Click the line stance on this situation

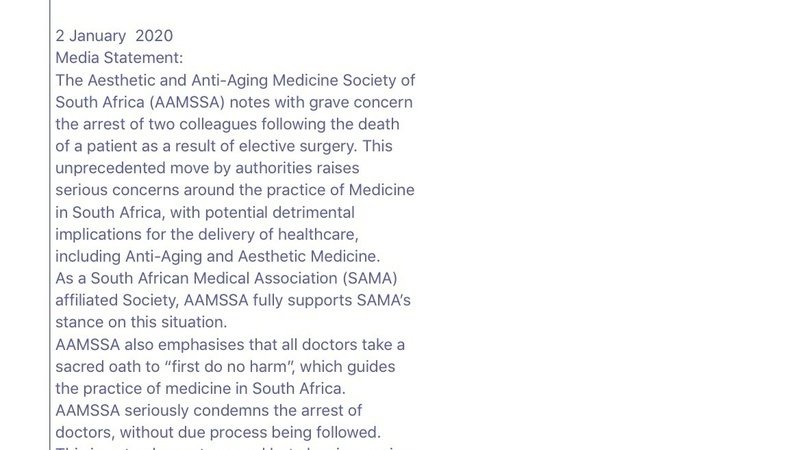coord(141,322)
